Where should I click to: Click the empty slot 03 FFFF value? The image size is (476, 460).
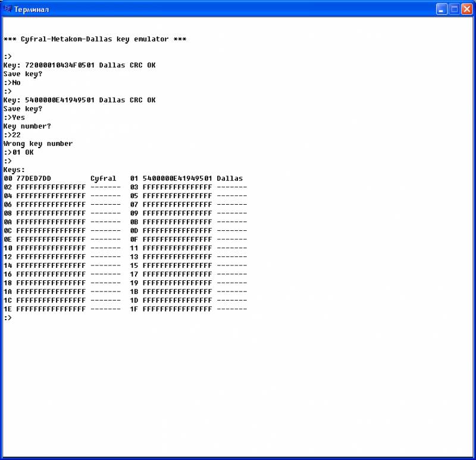click(177, 187)
